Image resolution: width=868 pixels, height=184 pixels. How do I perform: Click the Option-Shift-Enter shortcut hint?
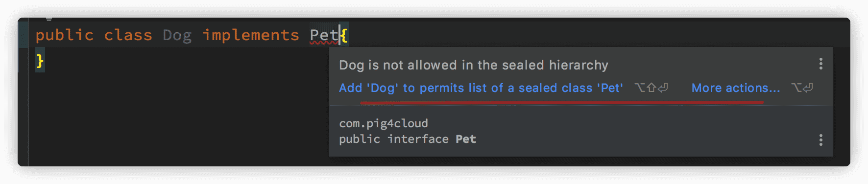651,88
